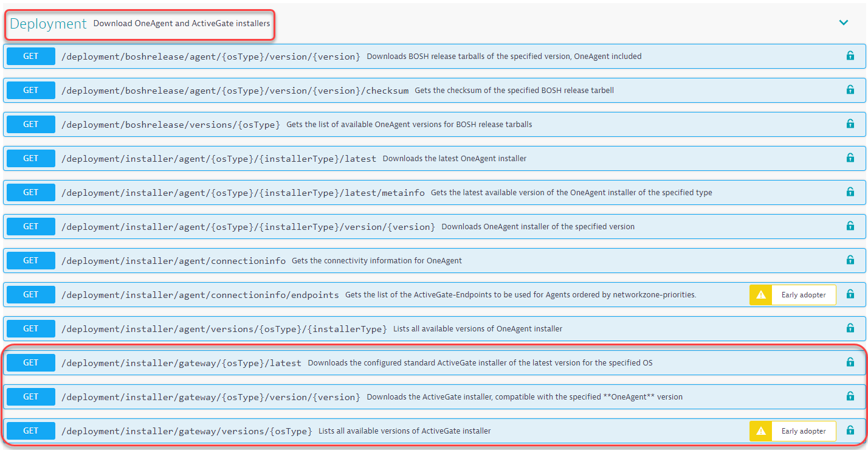Screen dimensions: 868x450
Task: Click Early adopter badge on gateway versions
Action: [x=803, y=431]
